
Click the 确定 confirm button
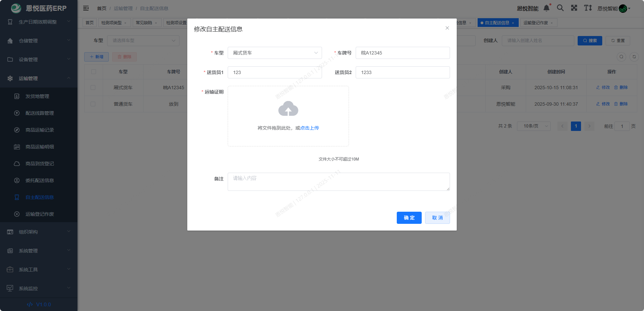[x=409, y=218]
